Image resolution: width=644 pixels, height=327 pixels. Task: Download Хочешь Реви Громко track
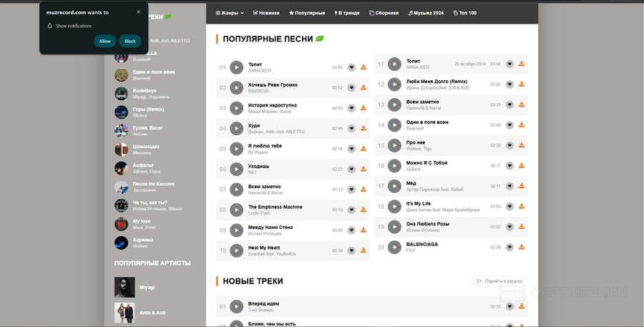coord(364,87)
